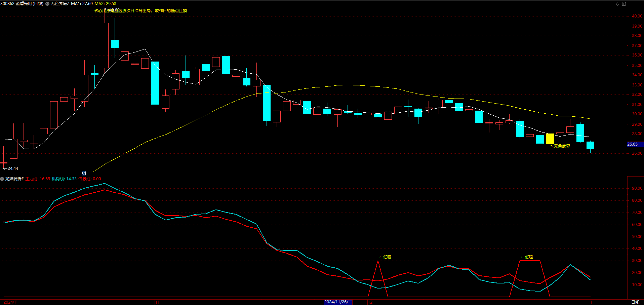Click the highlighted date 2024/11/26/二
The width and height of the screenshot is (644, 305).
click(x=338, y=302)
